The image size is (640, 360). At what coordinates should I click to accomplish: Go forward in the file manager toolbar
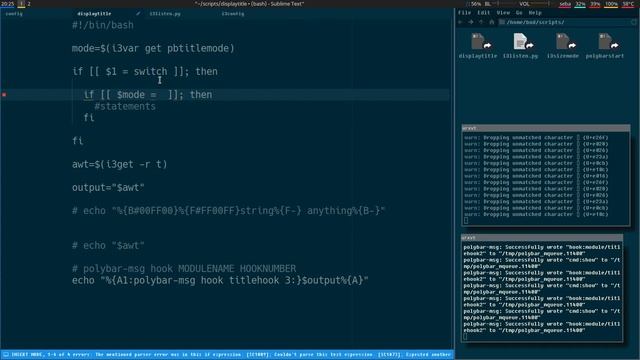[x=471, y=22]
